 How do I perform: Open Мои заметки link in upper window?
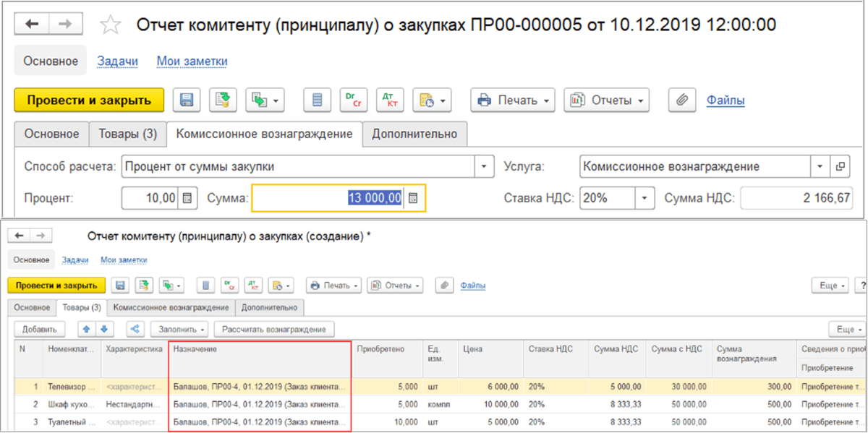[x=192, y=61]
